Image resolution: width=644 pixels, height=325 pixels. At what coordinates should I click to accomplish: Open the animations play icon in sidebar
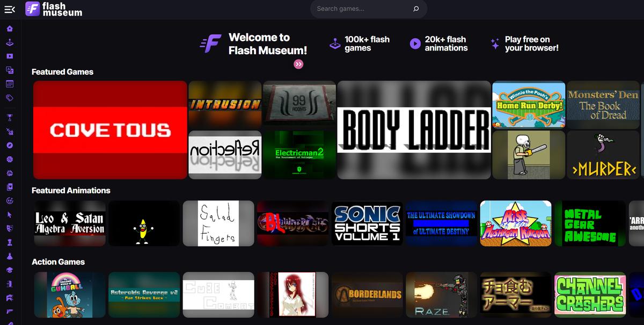coord(10,56)
